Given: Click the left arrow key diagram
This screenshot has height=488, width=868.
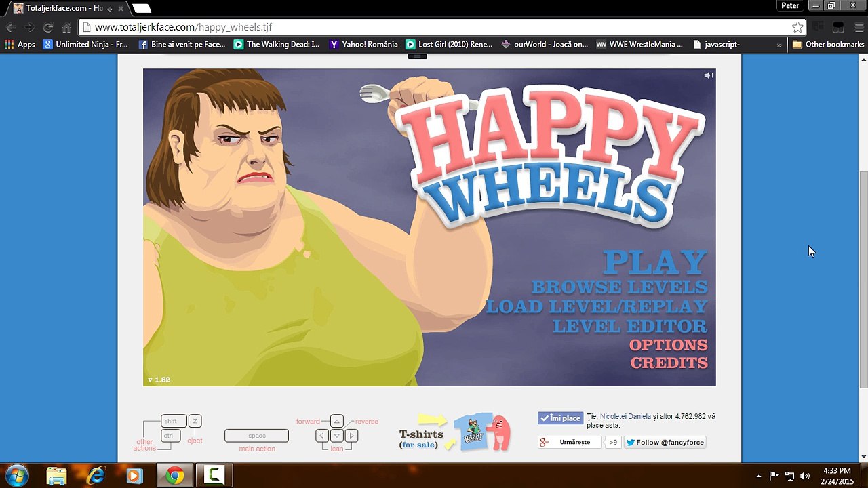Looking at the screenshot, I should click(322, 436).
